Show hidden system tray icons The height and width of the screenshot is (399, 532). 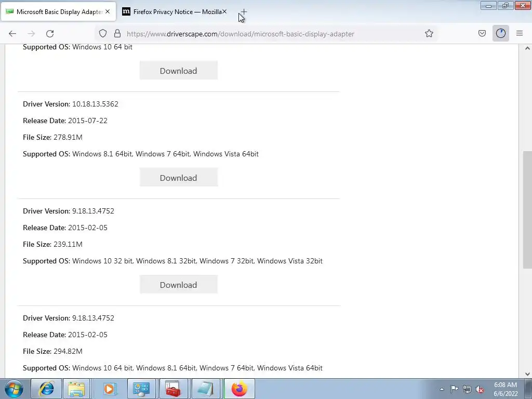(442, 389)
